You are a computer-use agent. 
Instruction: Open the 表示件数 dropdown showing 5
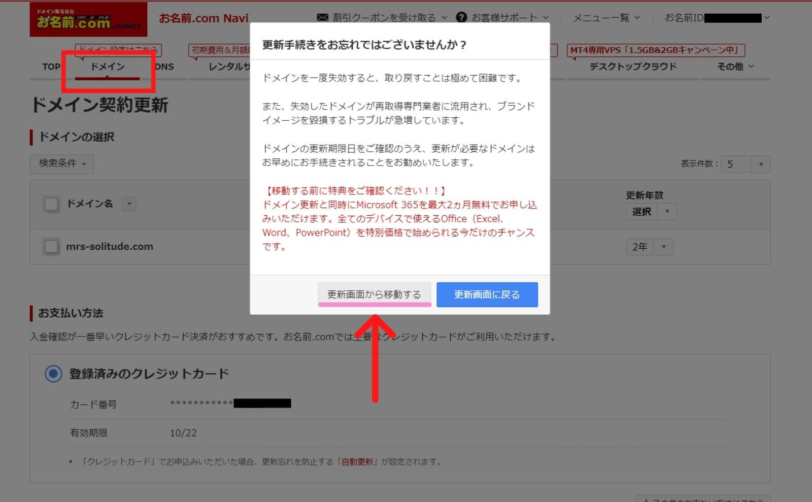[746, 164]
